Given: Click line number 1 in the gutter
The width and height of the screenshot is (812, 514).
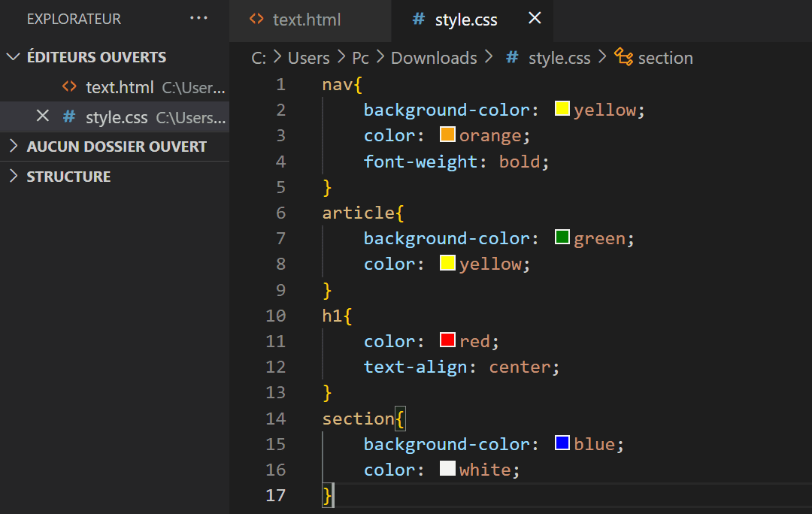Looking at the screenshot, I should click(280, 84).
